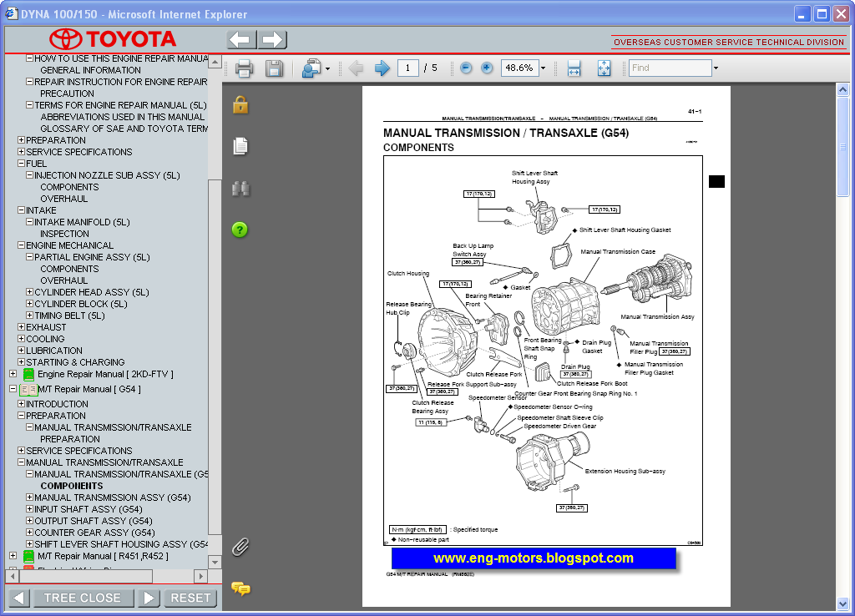Select bold COMPONENTS item under G54
Image resolution: width=855 pixels, height=616 pixels.
click(72, 486)
